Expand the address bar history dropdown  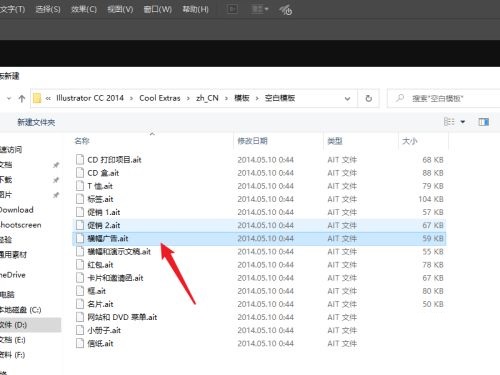coord(347,99)
